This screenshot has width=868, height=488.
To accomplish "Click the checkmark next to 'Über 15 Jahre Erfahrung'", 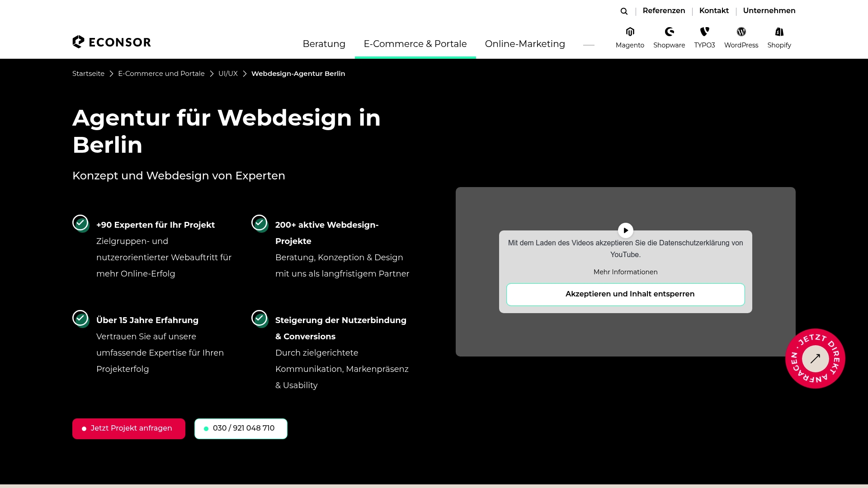I will click(x=80, y=318).
